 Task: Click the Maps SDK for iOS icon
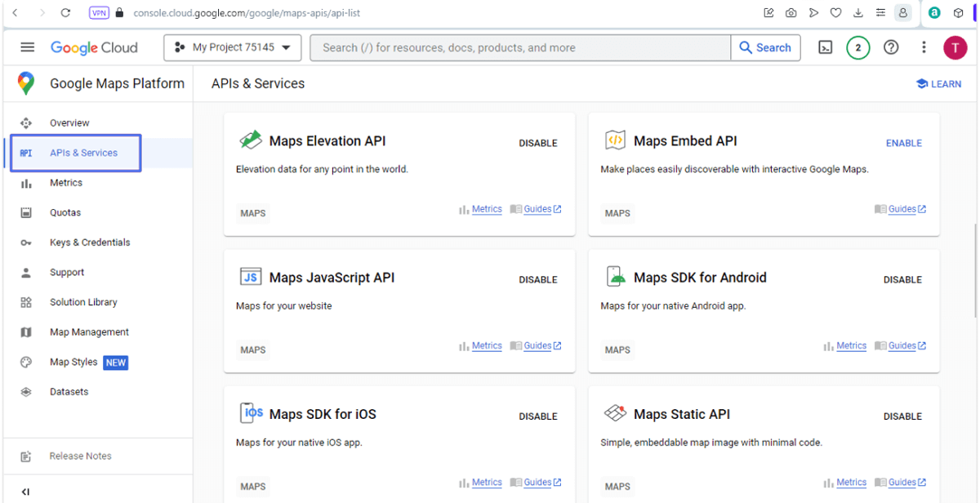click(x=252, y=413)
